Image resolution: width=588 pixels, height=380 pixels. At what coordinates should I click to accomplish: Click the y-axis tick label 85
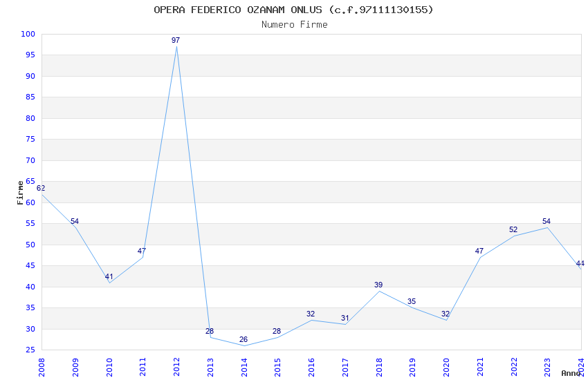pyautogui.click(x=30, y=97)
